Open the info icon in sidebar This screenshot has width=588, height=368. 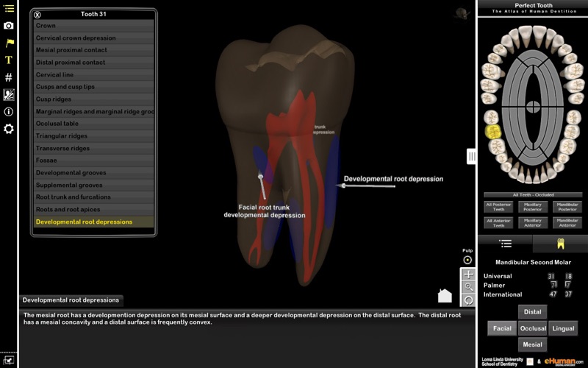click(9, 112)
